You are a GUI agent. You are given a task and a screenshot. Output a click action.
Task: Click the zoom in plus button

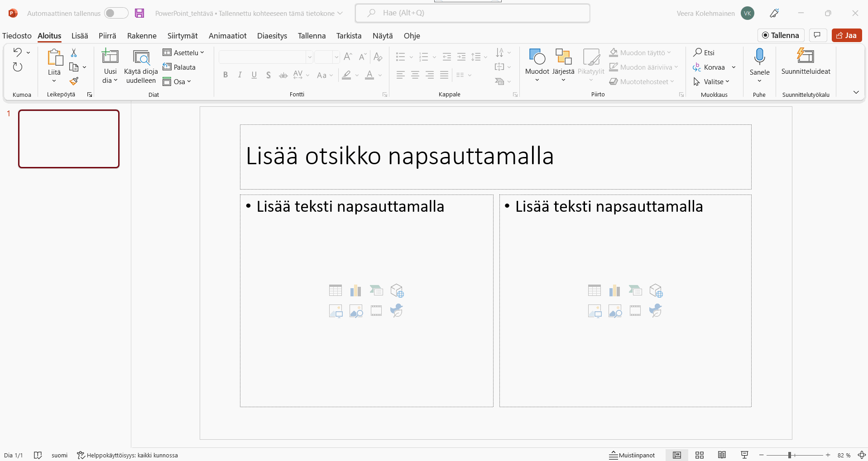(828, 455)
